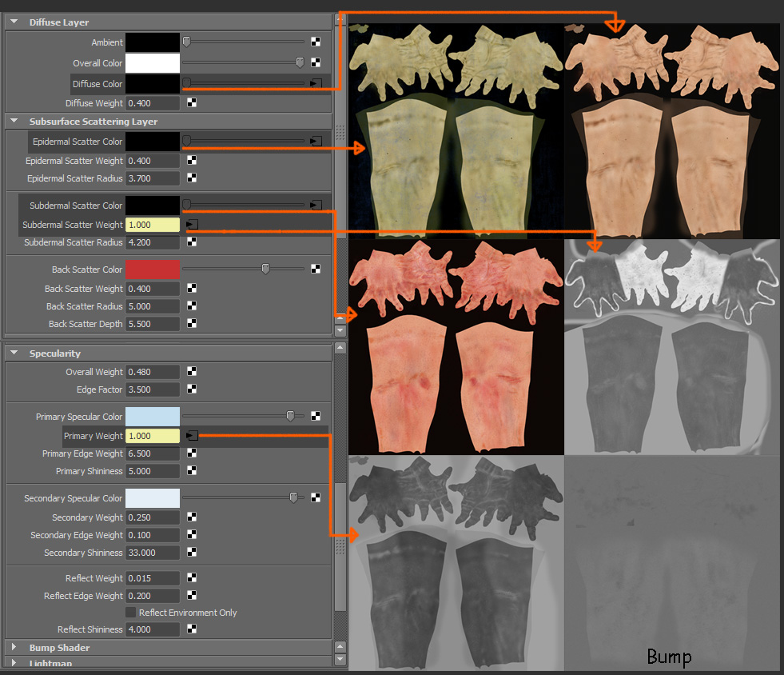Open the Primary Specular Color swatch
784x675 pixels.
153,417
